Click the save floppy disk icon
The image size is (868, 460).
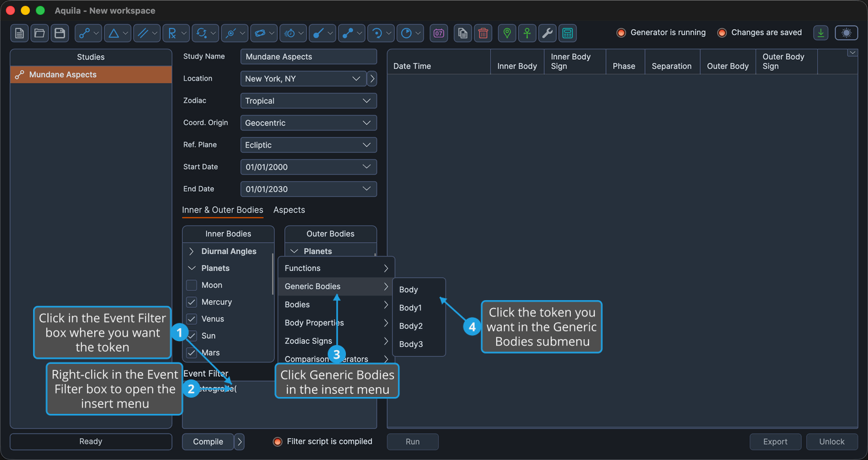point(60,33)
